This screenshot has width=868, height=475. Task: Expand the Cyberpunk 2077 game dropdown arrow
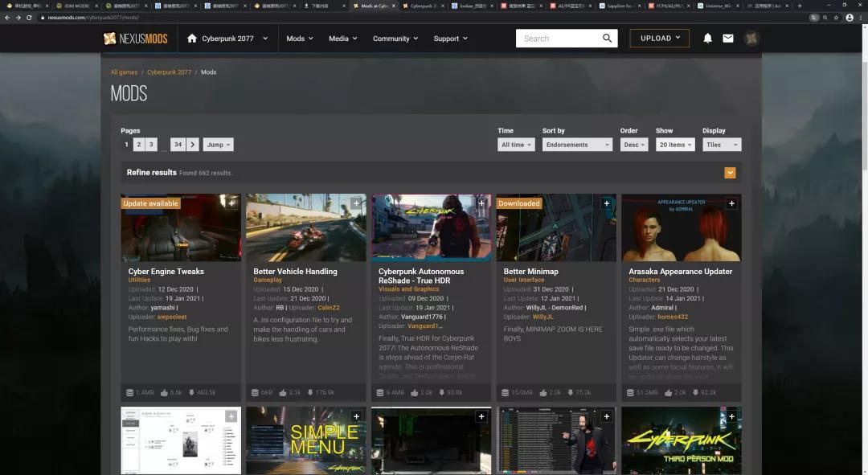pyautogui.click(x=265, y=39)
